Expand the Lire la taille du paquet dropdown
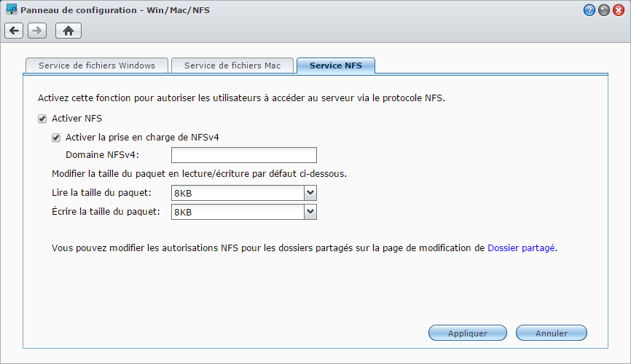631x364 pixels. tap(310, 193)
